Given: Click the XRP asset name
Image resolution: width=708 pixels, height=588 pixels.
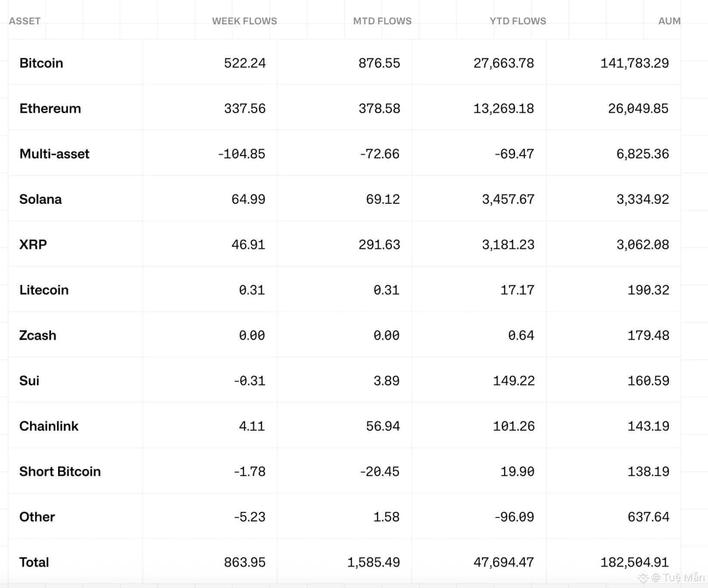Looking at the screenshot, I should pyautogui.click(x=33, y=244).
